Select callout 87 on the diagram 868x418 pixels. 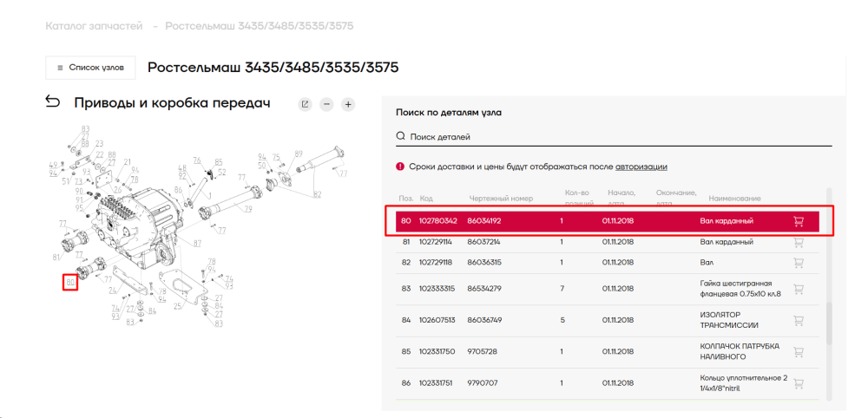point(198,243)
